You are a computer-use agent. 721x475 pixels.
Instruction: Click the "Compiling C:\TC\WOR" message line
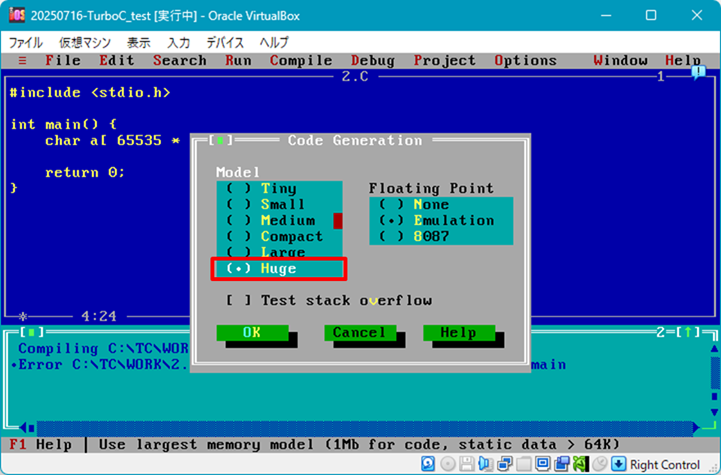coord(103,349)
